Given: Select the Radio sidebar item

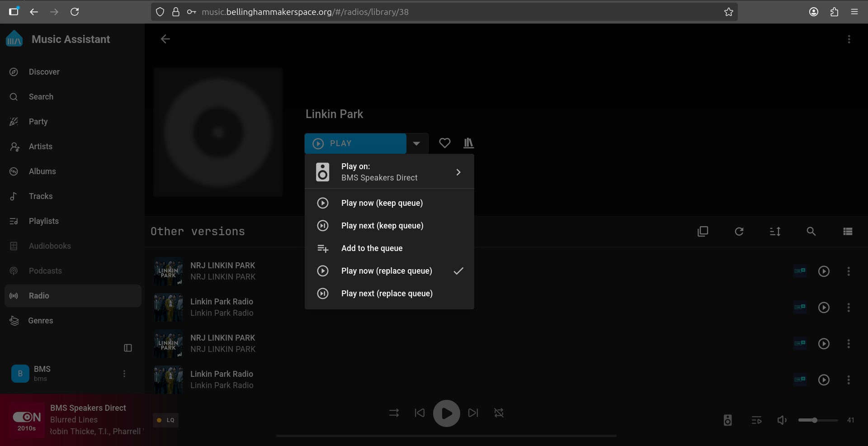Looking at the screenshot, I should (x=73, y=296).
